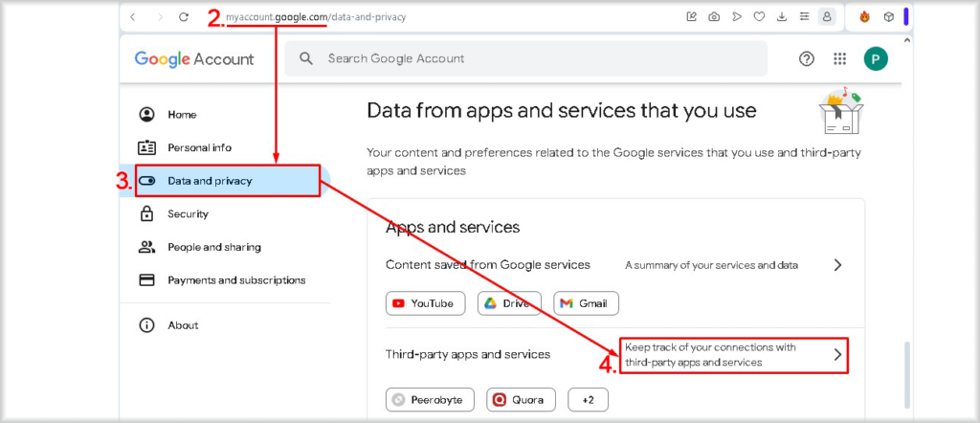
Task: Select Data and privacy in the sidebar
Action: tap(225, 181)
